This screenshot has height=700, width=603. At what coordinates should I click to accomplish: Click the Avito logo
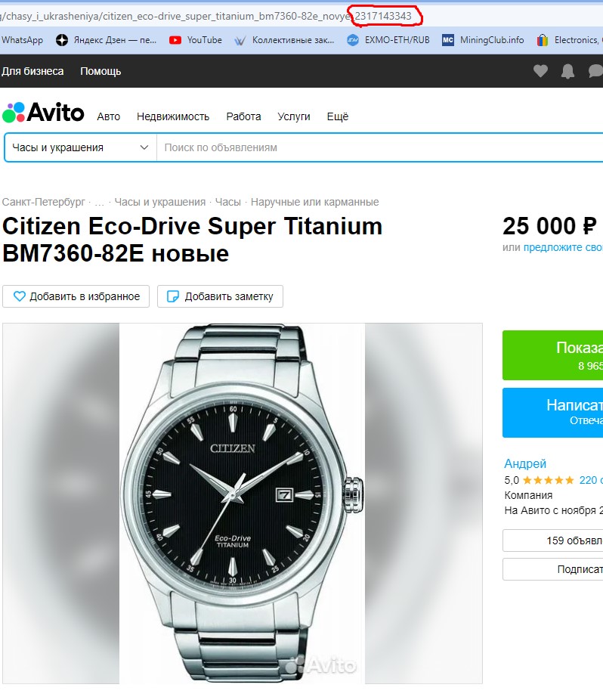point(43,112)
